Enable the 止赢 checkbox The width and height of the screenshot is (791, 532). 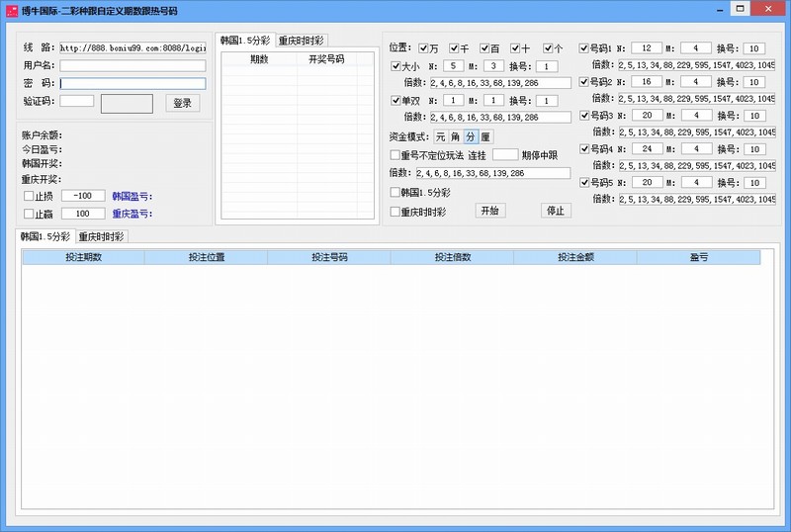tap(29, 214)
